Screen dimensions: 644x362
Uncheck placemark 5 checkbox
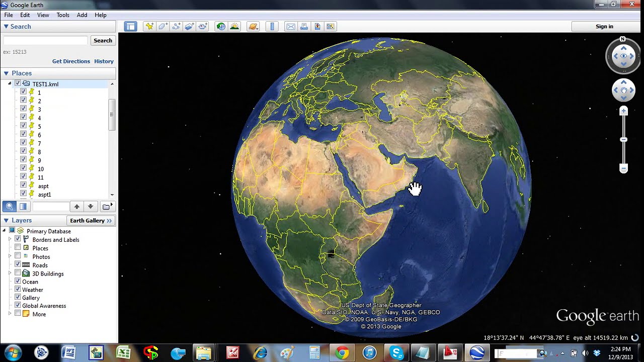click(x=23, y=126)
